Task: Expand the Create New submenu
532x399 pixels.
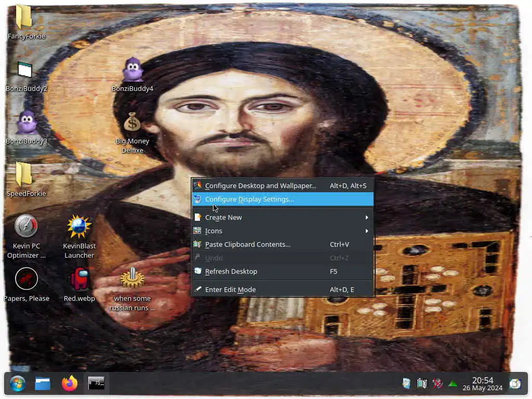Action: [x=283, y=217]
